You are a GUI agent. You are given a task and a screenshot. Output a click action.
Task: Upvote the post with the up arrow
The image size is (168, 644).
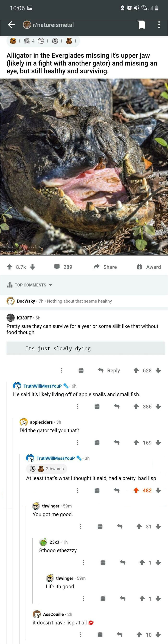point(10,267)
